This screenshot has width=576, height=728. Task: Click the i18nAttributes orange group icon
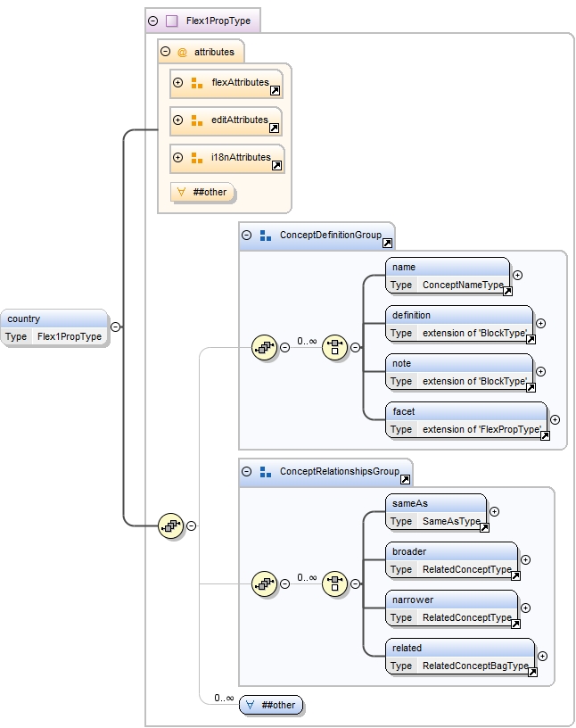[197, 158]
